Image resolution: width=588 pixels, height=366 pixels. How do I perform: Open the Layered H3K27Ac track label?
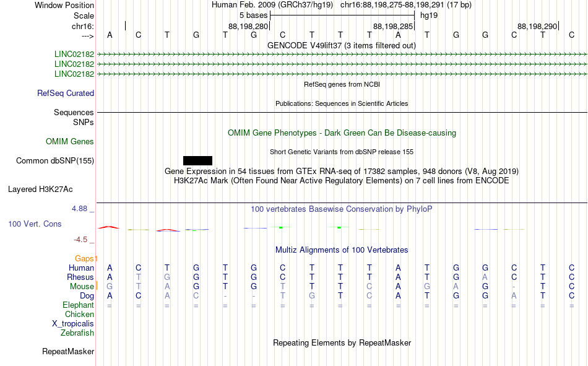pos(40,190)
